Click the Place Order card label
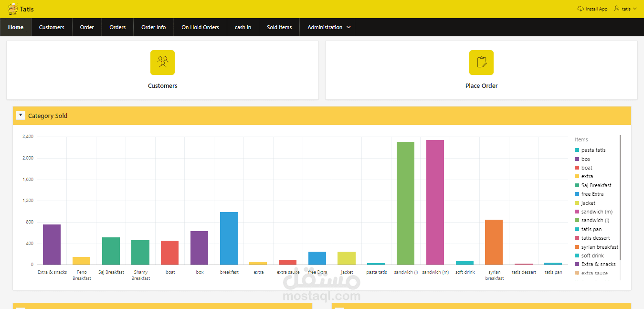 pyautogui.click(x=481, y=86)
